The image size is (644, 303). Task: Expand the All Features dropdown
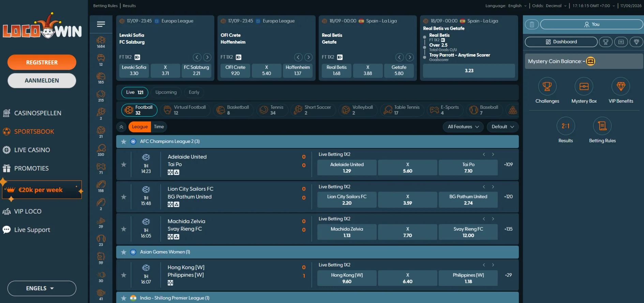coord(463,127)
